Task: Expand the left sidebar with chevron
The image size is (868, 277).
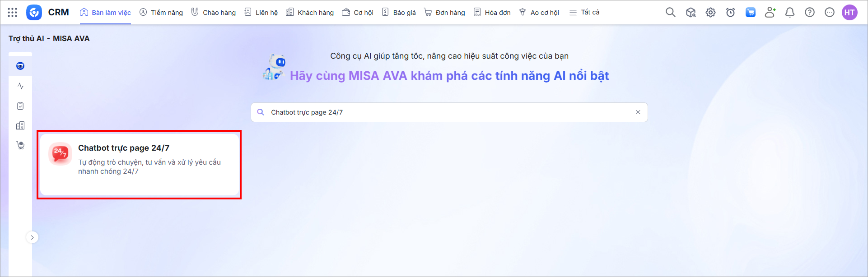Action: pos(32,237)
